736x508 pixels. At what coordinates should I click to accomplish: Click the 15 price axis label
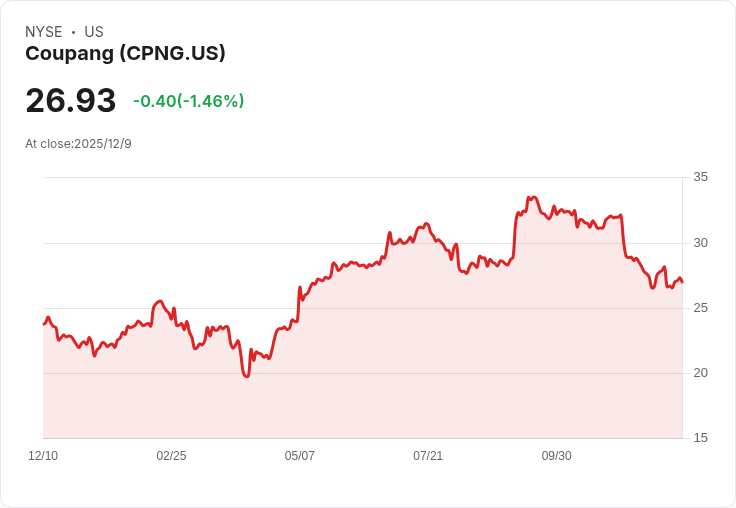pos(700,438)
